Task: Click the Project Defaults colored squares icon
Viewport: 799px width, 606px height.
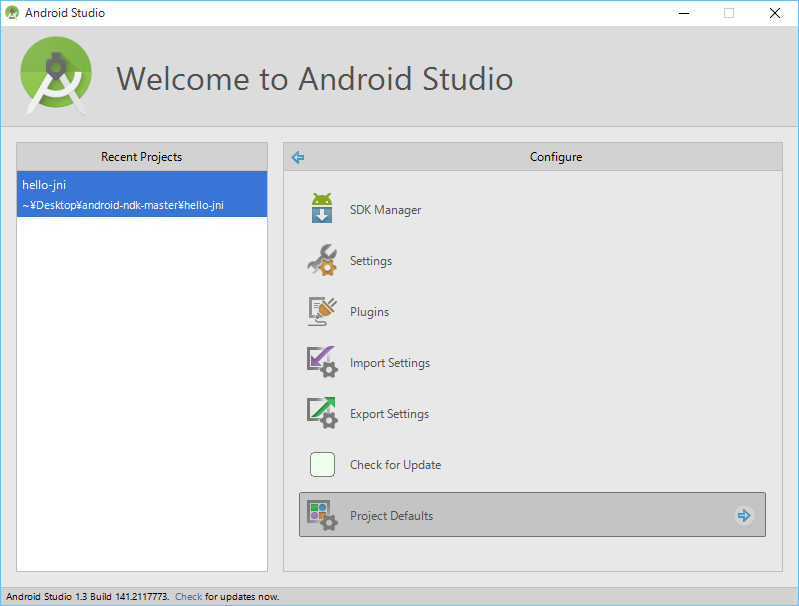Action: [322, 516]
